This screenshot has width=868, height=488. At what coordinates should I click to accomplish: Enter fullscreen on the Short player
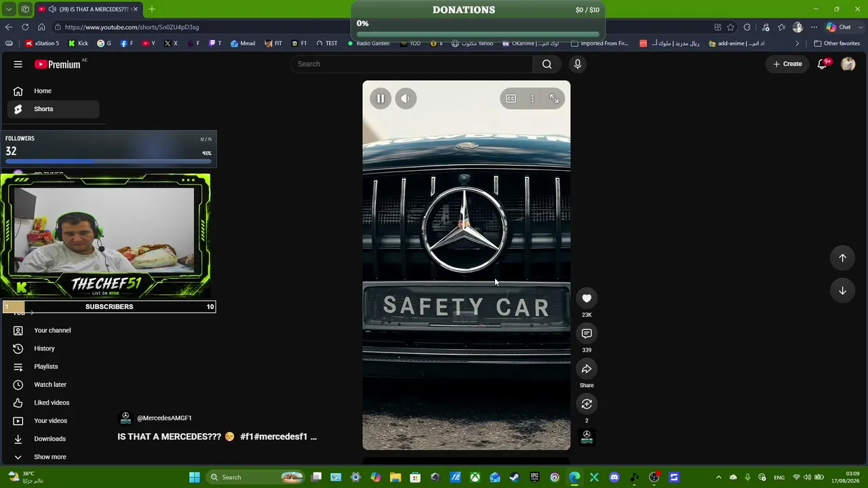554,99
